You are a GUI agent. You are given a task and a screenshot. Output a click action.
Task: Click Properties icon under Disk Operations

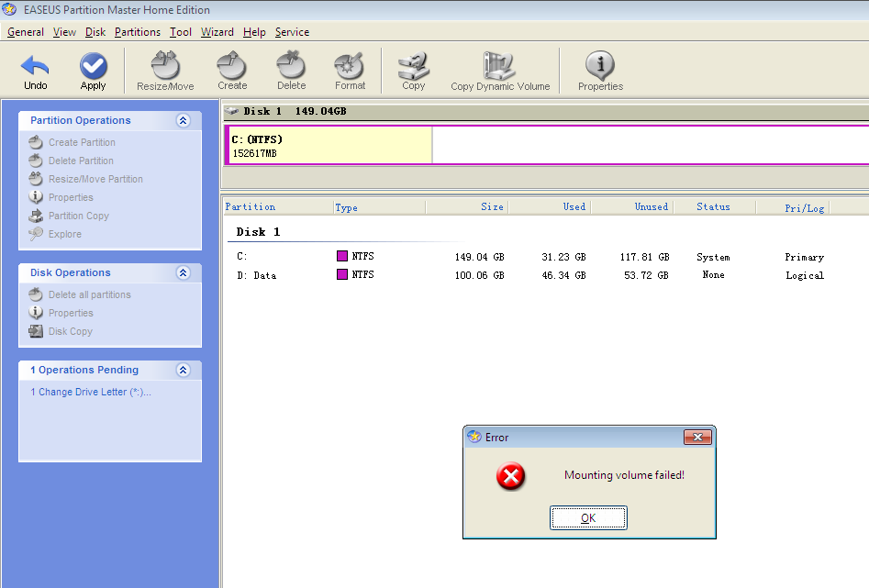point(36,313)
